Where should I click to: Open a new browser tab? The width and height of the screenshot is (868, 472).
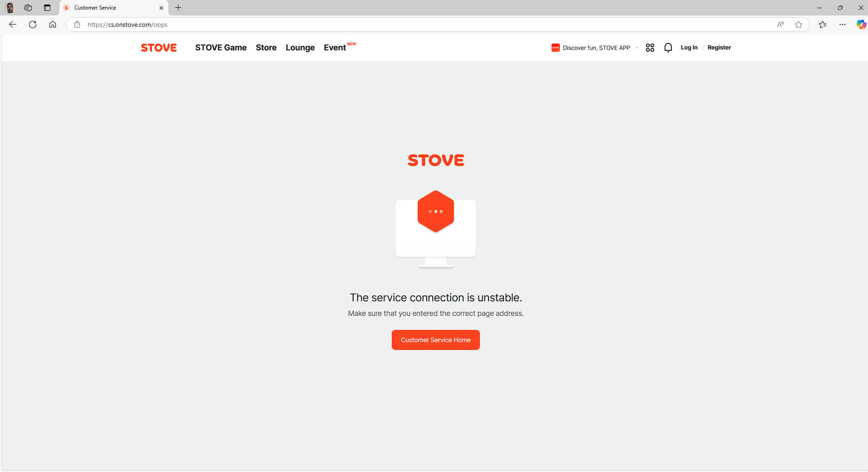click(x=178, y=8)
